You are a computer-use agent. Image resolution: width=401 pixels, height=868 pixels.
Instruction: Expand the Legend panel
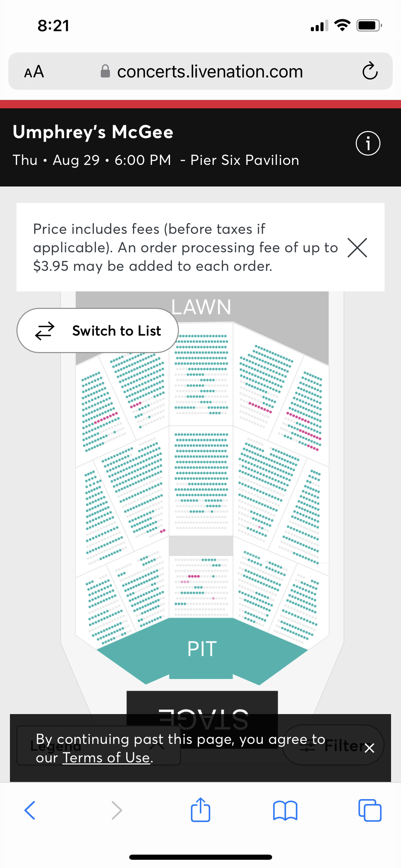99,745
